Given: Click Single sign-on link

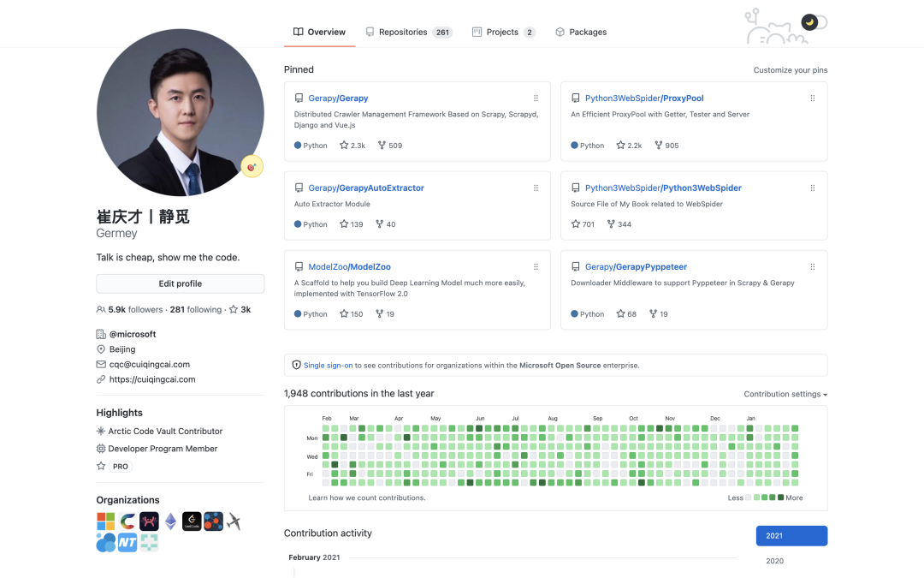Looking at the screenshot, I should [328, 366].
